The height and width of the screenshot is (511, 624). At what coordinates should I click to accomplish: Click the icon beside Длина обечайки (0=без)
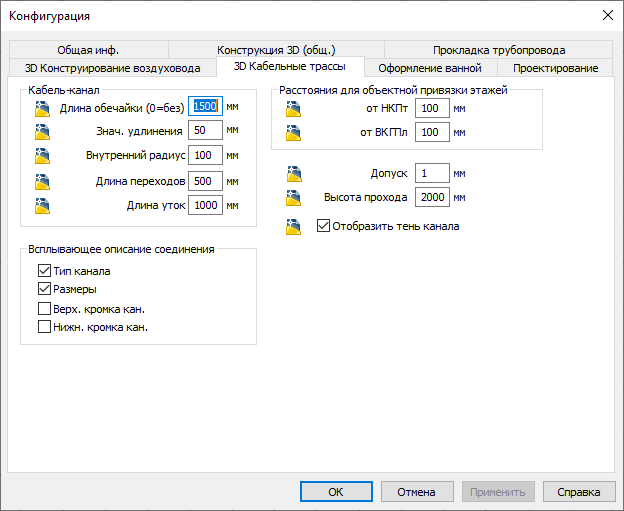click(x=42, y=109)
